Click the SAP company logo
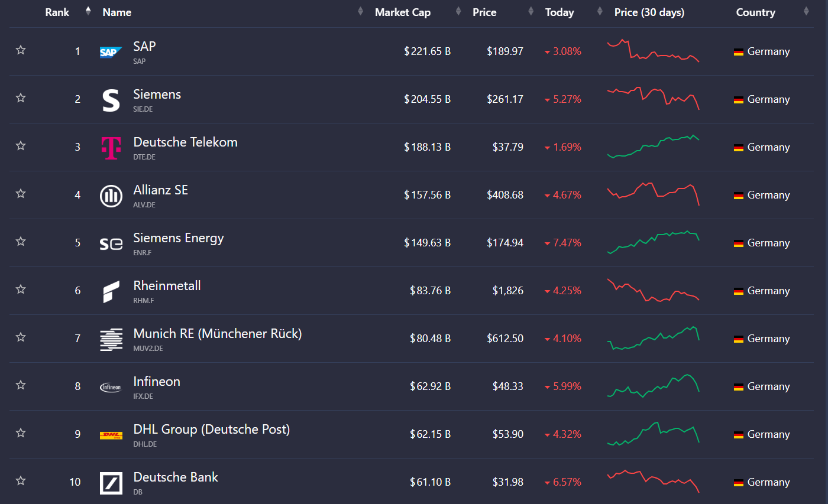The image size is (828, 504). click(x=111, y=52)
